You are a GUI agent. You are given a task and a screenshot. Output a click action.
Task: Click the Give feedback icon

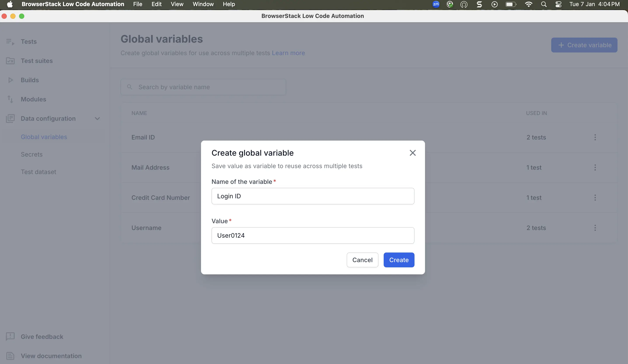(10, 337)
